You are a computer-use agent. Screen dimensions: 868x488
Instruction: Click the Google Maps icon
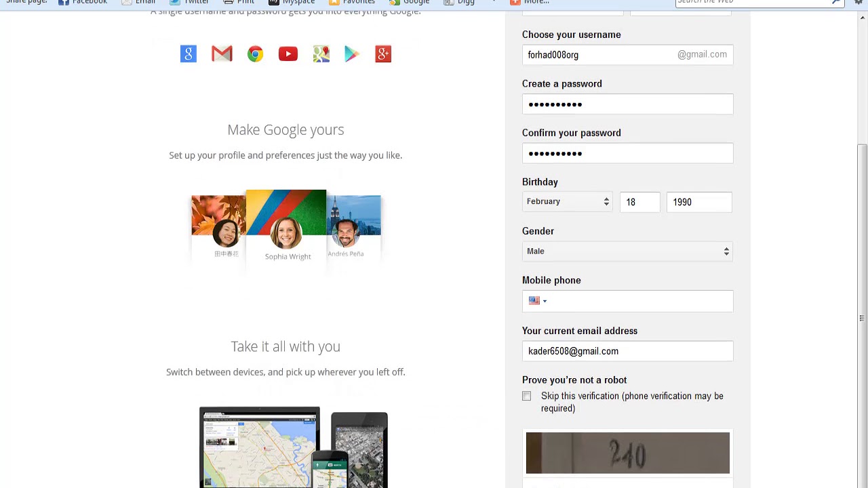click(321, 54)
